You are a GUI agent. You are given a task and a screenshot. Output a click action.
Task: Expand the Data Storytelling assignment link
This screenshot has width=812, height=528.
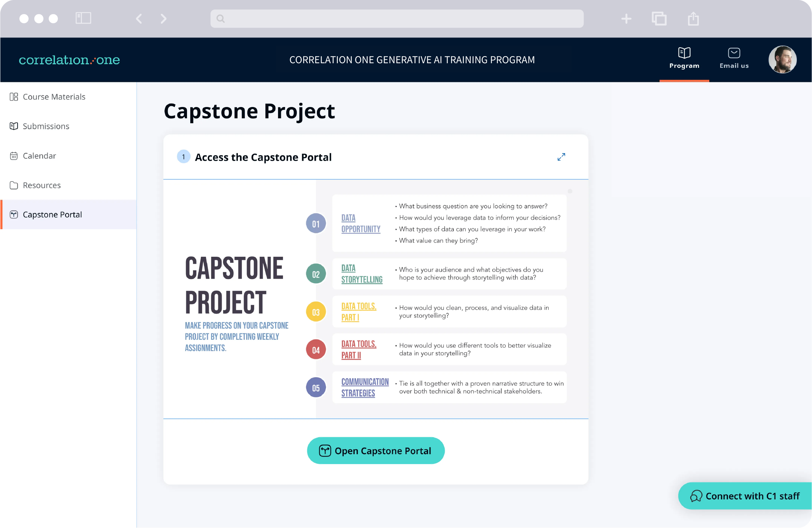tap(361, 274)
